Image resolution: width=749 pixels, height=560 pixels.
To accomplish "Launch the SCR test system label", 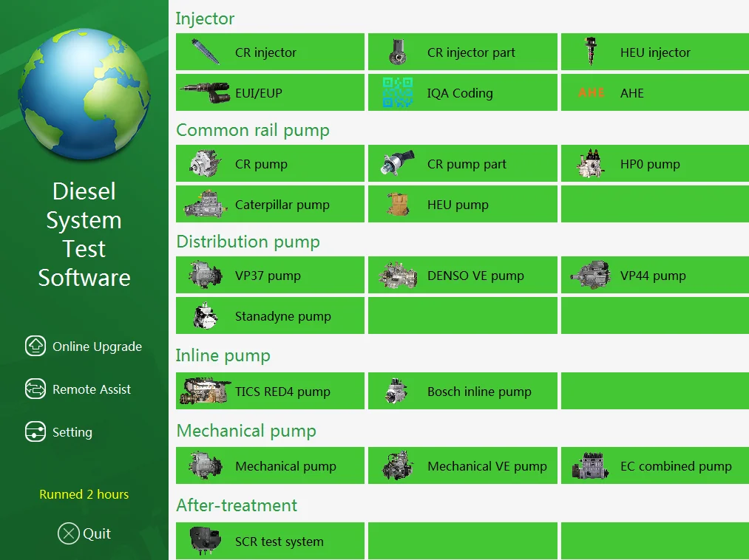I will [x=279, y=542].
